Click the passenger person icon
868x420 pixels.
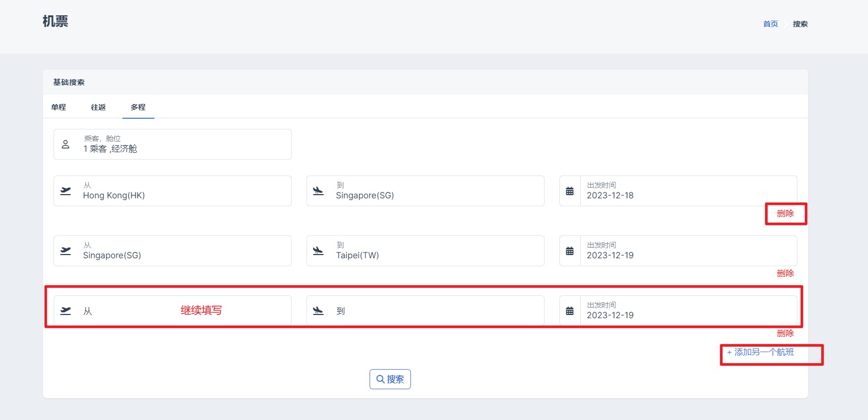click(66, 144)
